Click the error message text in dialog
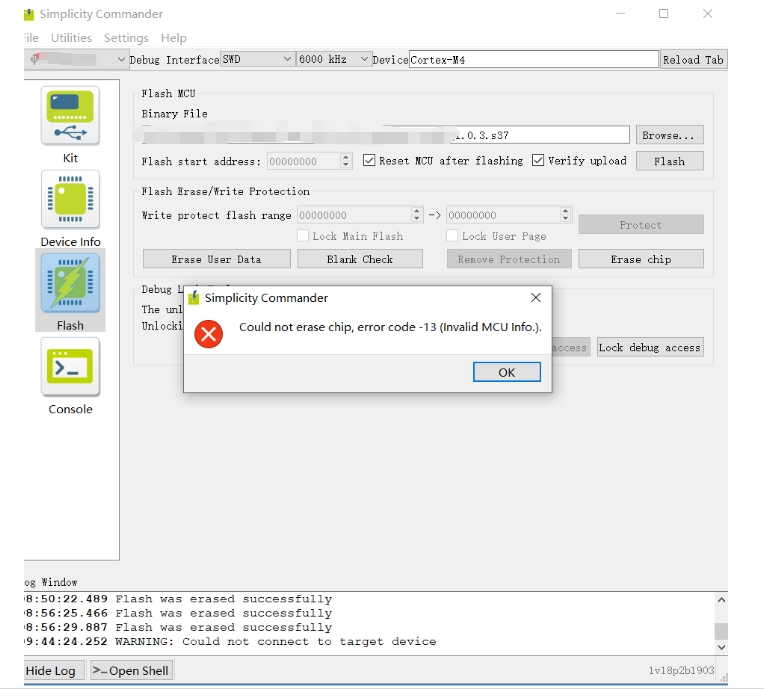Image resolution: width=764 pixels, height=689 pixels. pos(390,327)
